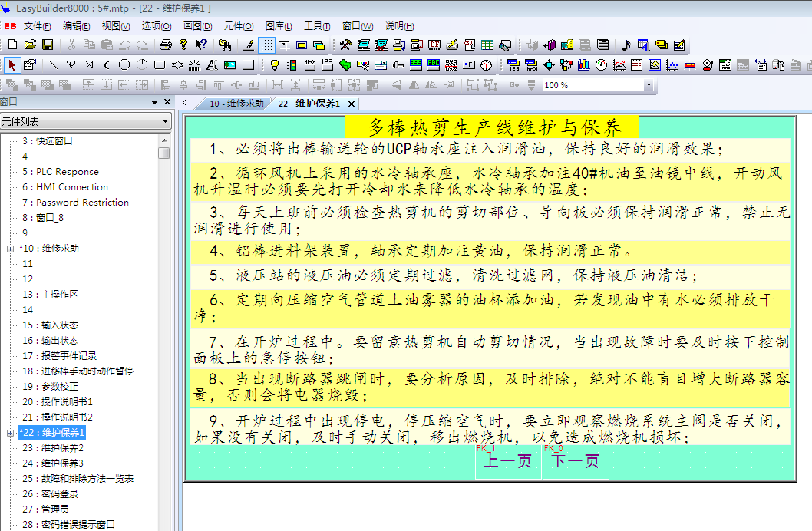The image size is (812, 531).
Task: Open the 工具(T) menu
Action: [x=317, y=25]
